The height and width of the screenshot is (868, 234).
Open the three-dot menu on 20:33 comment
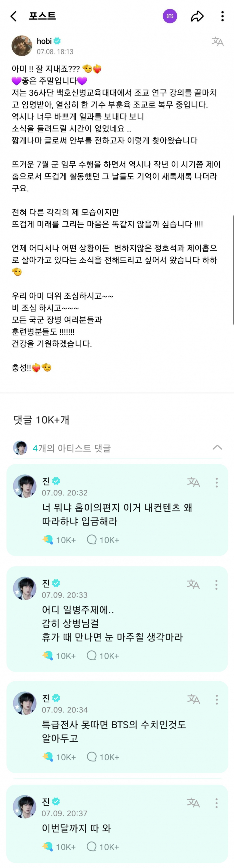[217, 584]
